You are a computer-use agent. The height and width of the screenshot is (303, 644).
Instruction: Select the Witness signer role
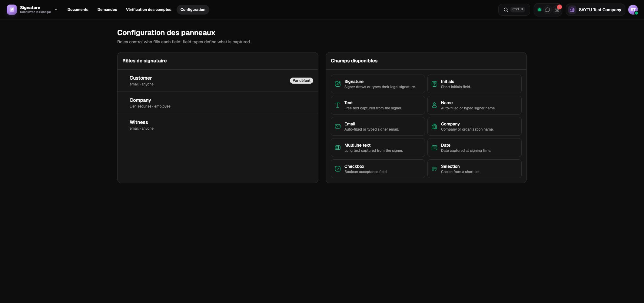218,125
